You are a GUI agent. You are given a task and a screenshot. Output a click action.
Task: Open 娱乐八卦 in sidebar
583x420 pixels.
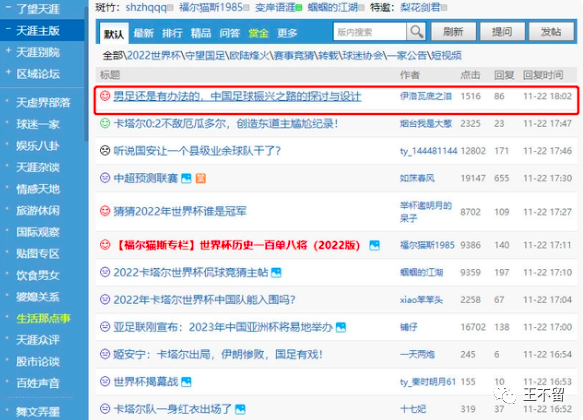coord(38,146)
